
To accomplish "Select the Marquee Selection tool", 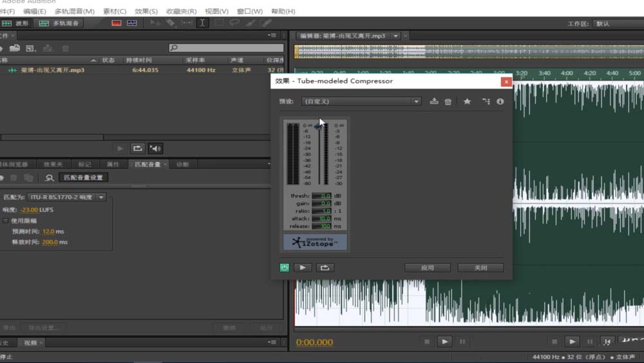I will (x=219, y=23).
